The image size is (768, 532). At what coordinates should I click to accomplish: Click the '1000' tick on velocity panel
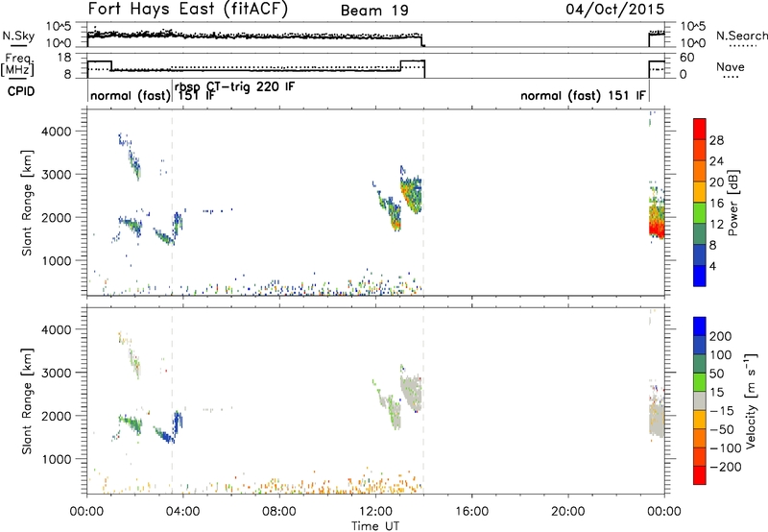(58, 459)
